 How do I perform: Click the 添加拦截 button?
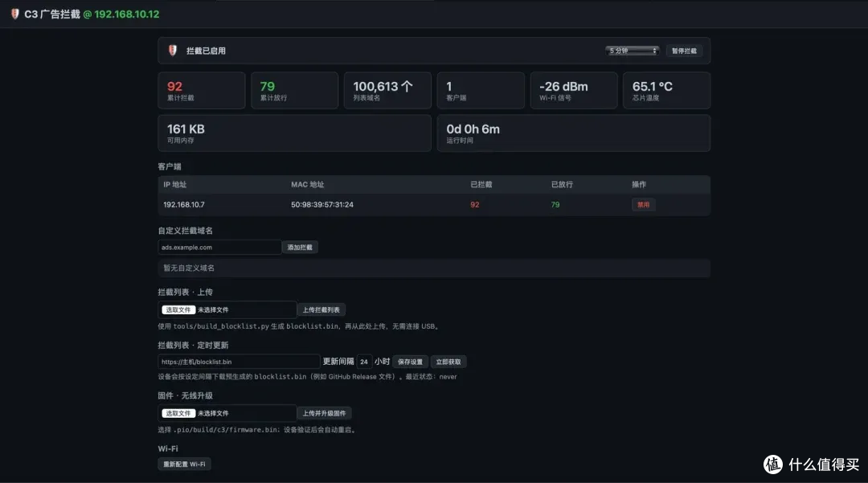(300, 248)
